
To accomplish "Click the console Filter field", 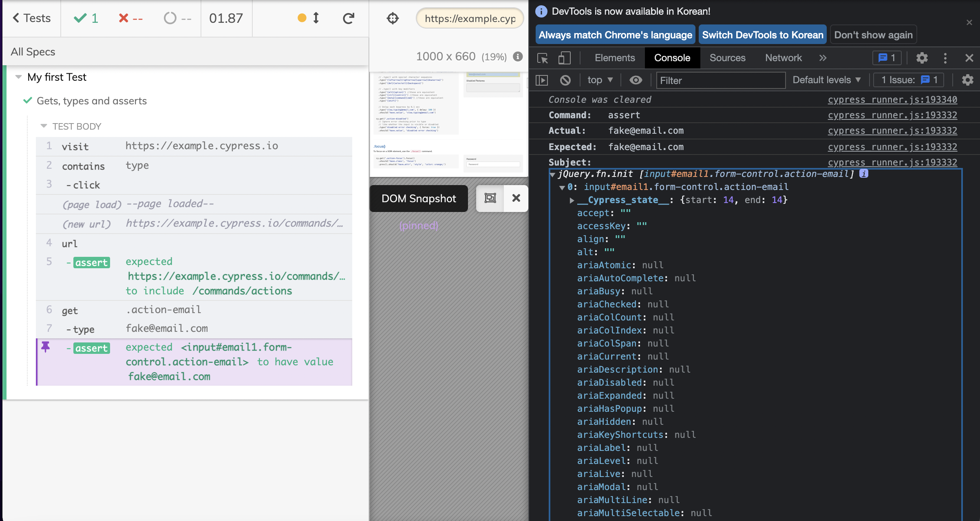I will [x=721, y=80].
